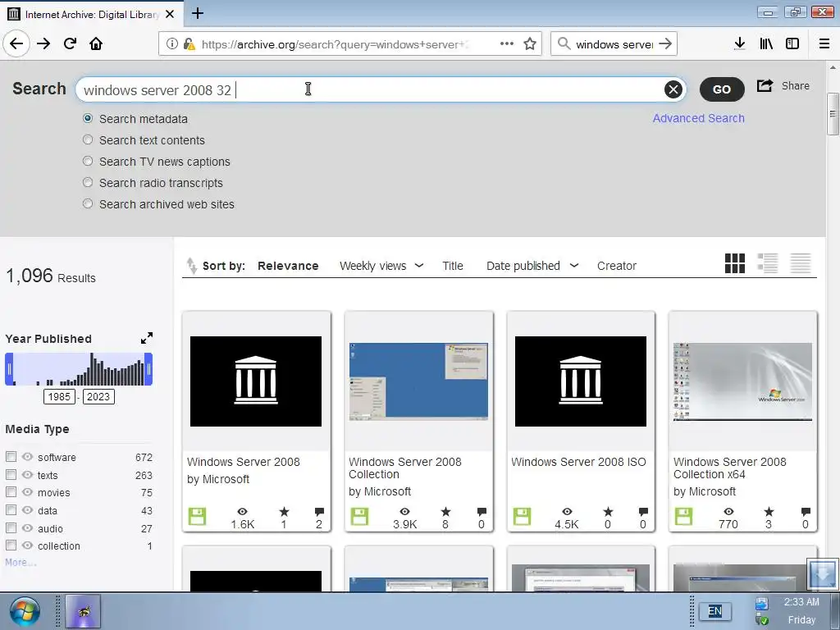The image size is (840, 630).
Task: Click the page vertical scrollbar thumb
Action: click(832, 113)
